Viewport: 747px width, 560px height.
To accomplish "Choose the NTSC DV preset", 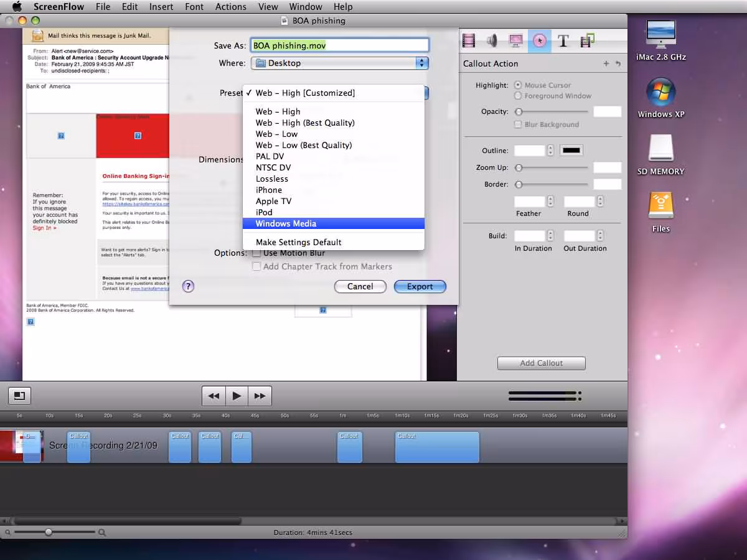I will pos(334,167).
